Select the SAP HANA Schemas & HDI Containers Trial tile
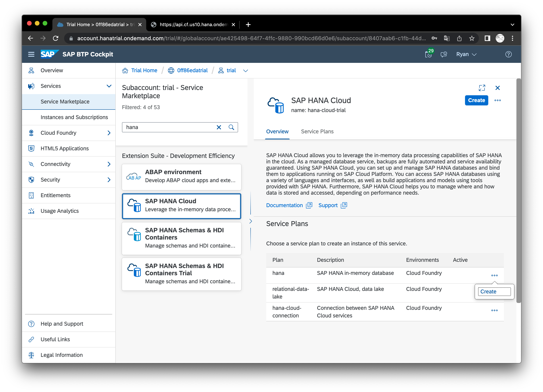 click(x=181, y=274)
